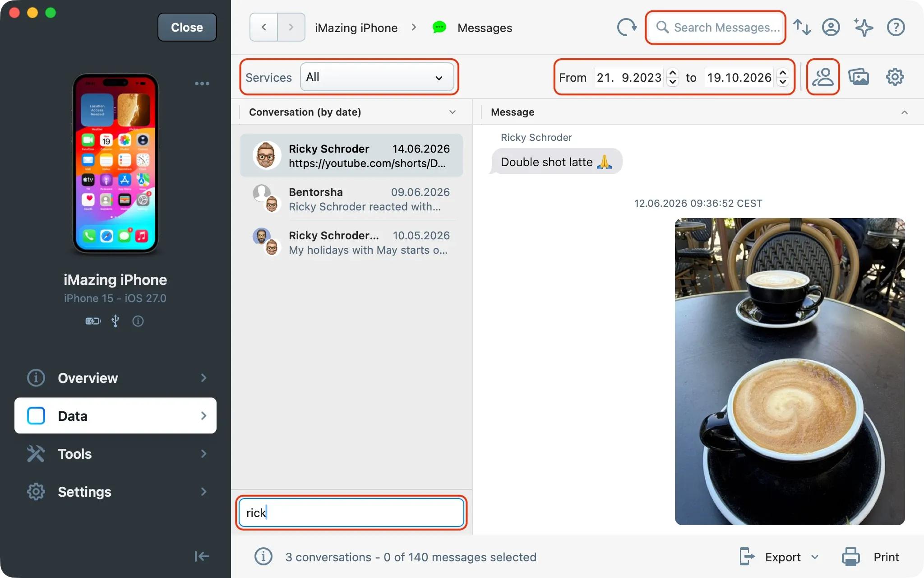924x578 pixels.
Task: Open the account profile icon
Action: coord(831,28)
